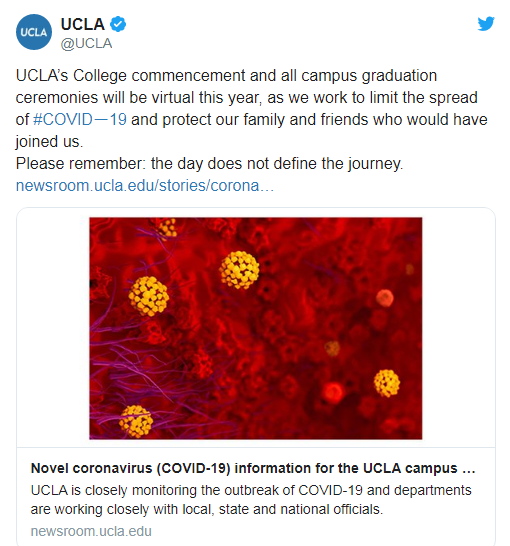510x546 pixels.
Task: Open the @UCLA handle
Action: point(86,44)
